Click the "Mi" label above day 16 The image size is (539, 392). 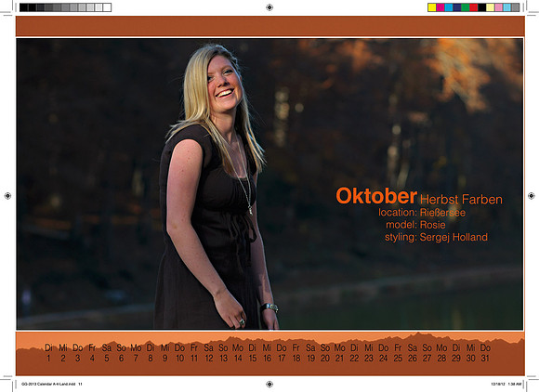[267, 348]
